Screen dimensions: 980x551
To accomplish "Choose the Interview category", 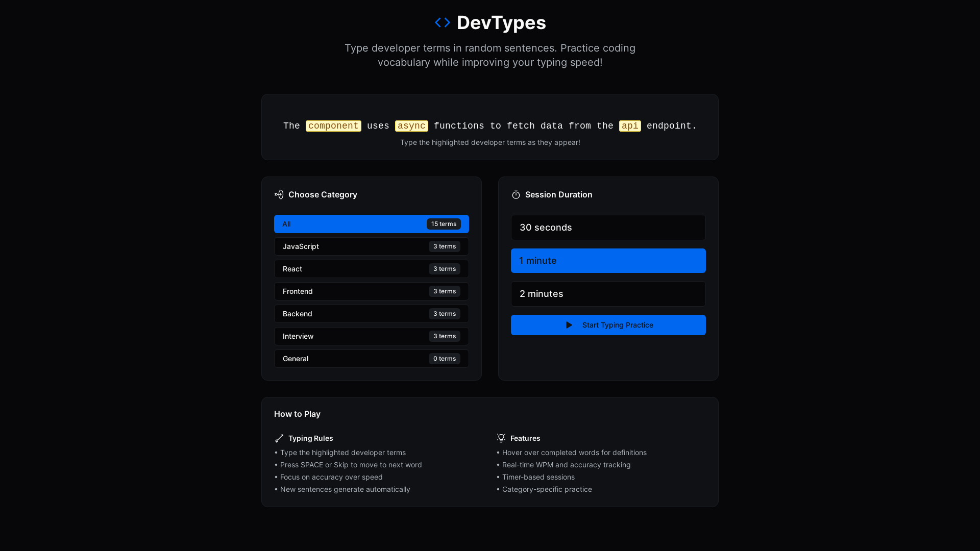I will [372, 336].
